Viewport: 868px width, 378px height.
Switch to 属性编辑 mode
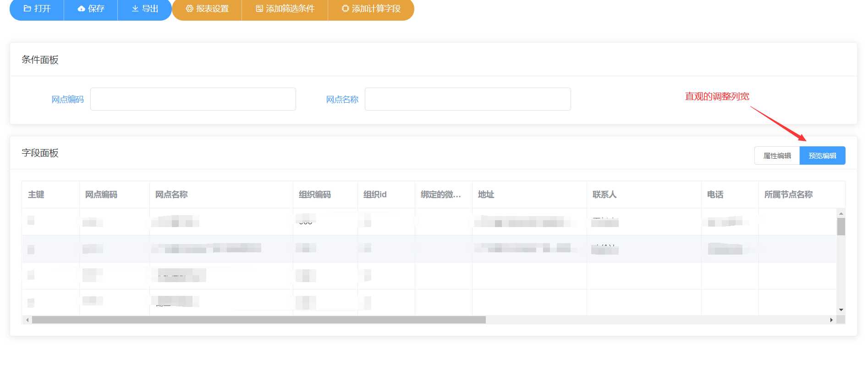(777, 156)
